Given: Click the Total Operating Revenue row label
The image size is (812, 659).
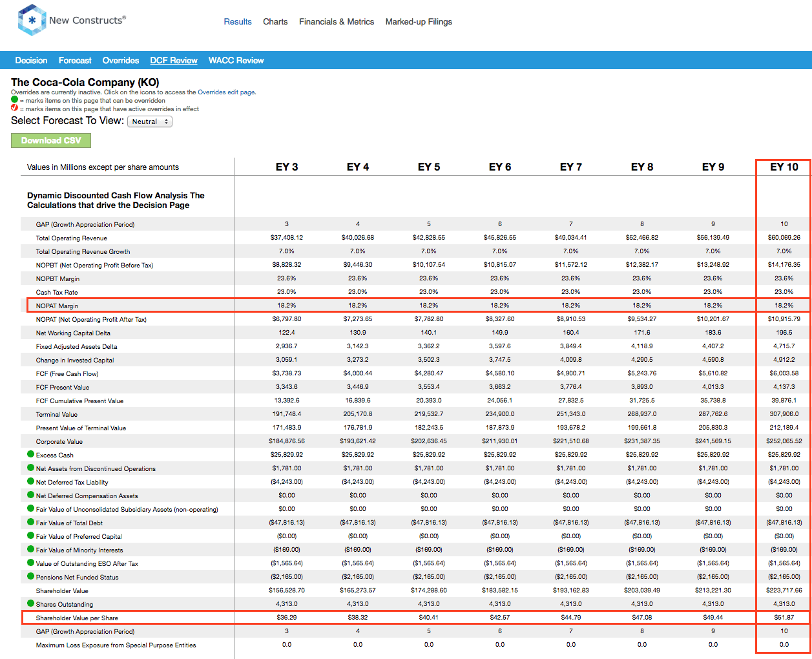Looking at the screenshot, I should pos(72,238).
